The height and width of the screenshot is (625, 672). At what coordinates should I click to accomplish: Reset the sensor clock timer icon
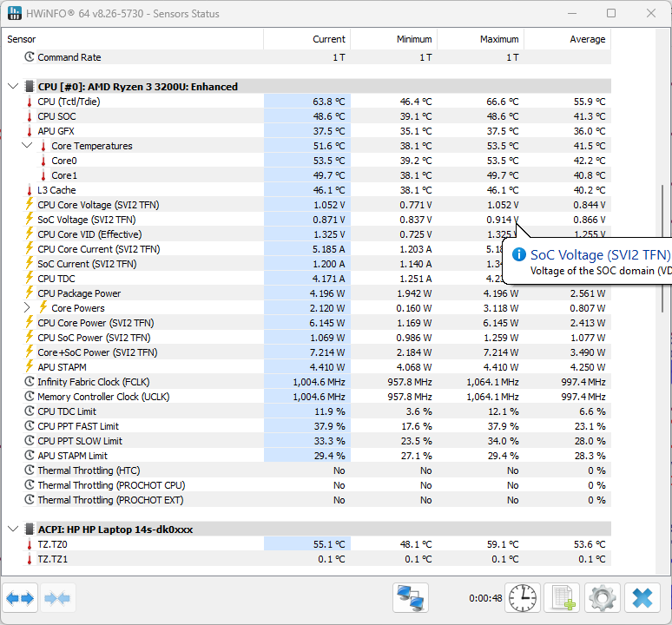(x=523, y=597)
